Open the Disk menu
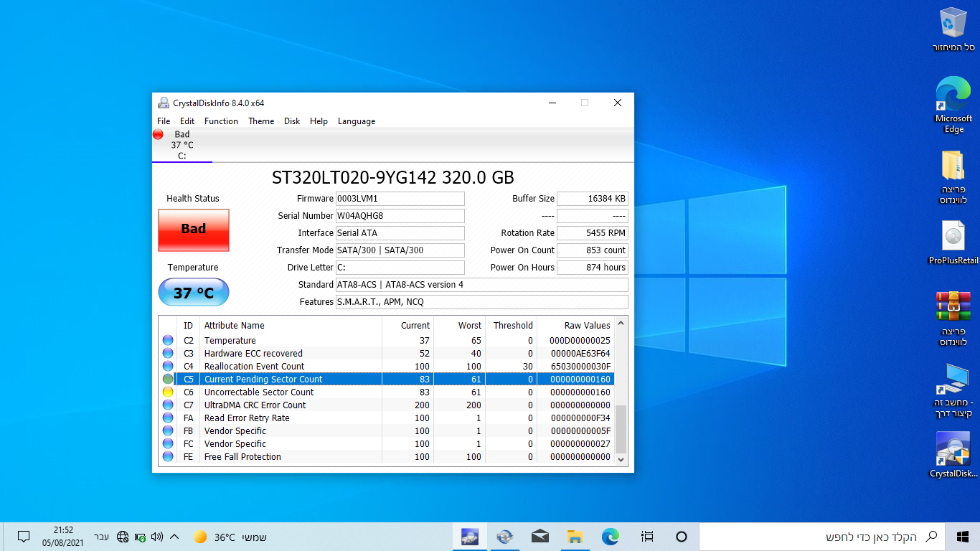 click(x=292, y=121)
